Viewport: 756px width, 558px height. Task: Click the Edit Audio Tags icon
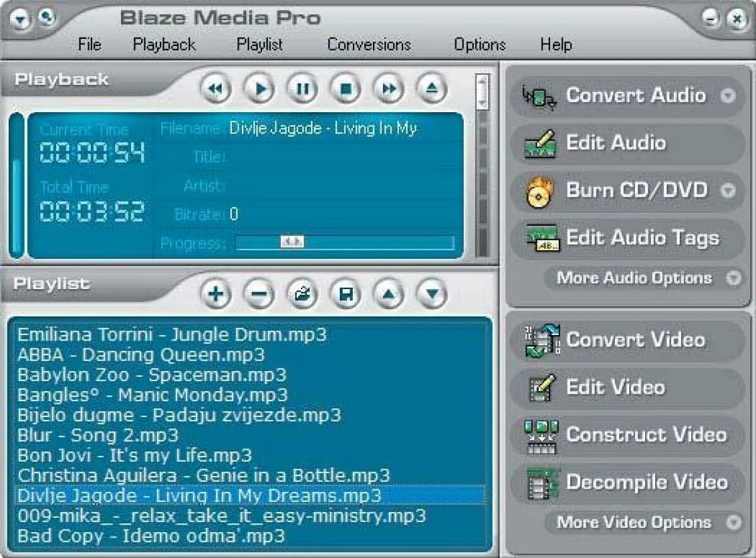tap(542, 239)
